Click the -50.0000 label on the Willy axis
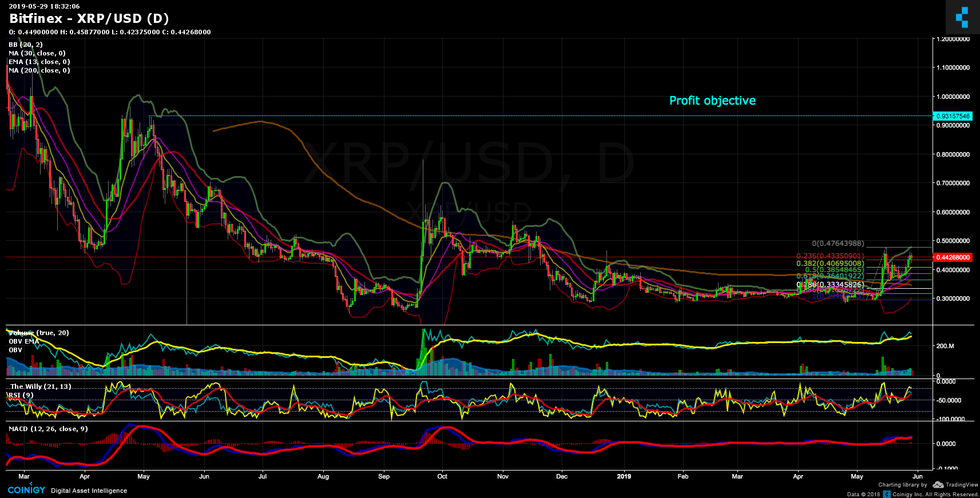The width and height of the screenshot is (980, 498). (x=949, y=400)
